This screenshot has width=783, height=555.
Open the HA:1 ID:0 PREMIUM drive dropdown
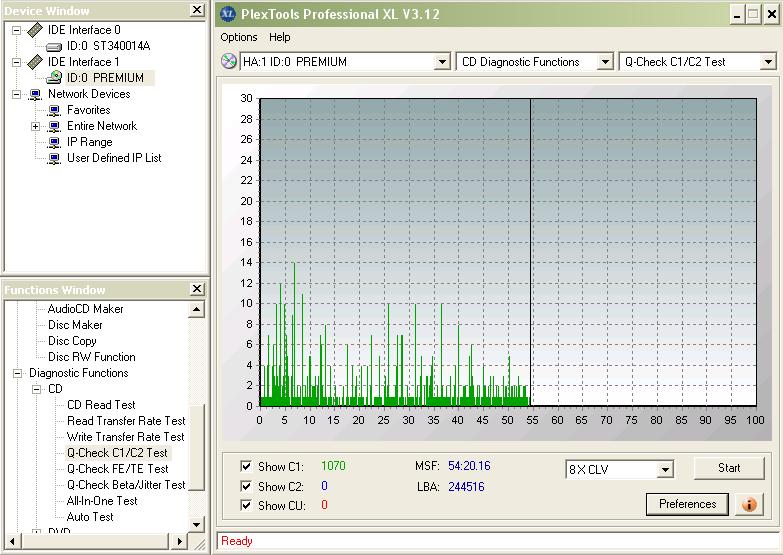tap(442, 62)
